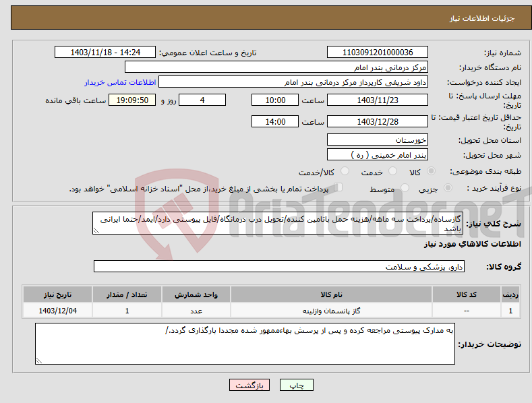Image resolution: width=532 pixels, height=403 pixels.
Task: Click the تاریخ نیاز column header
Action: tap(58, 294)
